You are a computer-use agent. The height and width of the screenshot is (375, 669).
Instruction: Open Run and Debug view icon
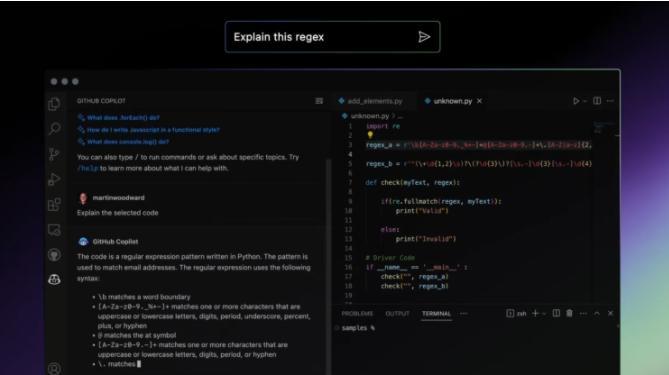[54, 179]
